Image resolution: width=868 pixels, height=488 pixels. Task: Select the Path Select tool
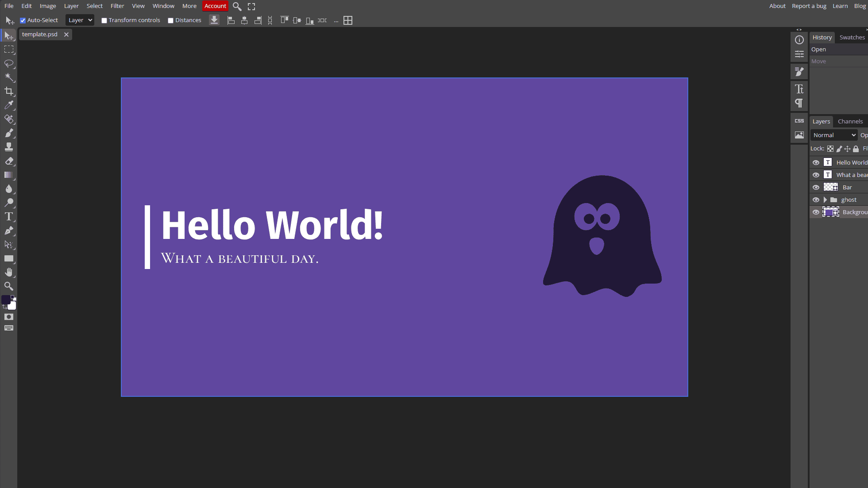coord(9,244)
